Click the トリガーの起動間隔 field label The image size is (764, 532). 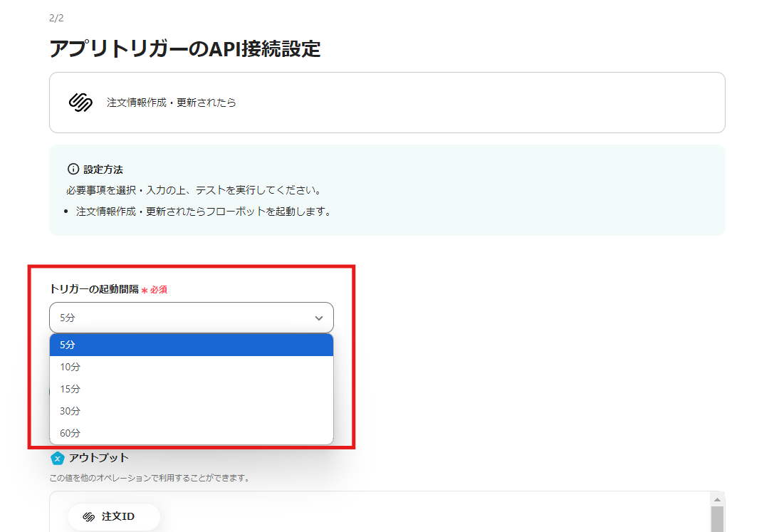pyautogui.click(x=94, y=289)
